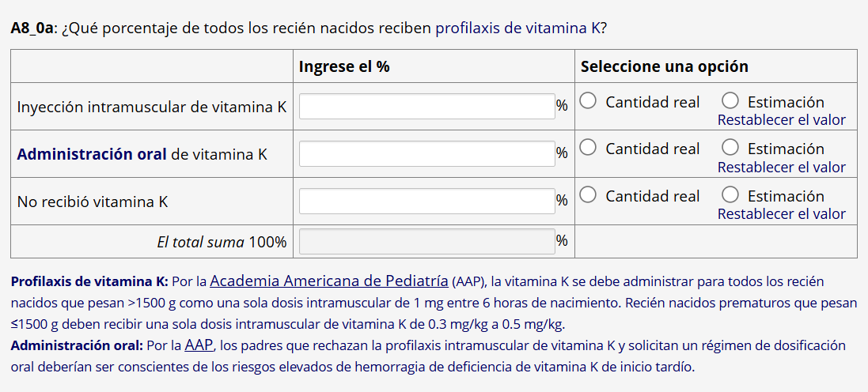Focus the percentage field for intramuscular injection
Image resolution: width=868 pixels, height=392 pixels.
pyautogui.click(x=426, y=107)
